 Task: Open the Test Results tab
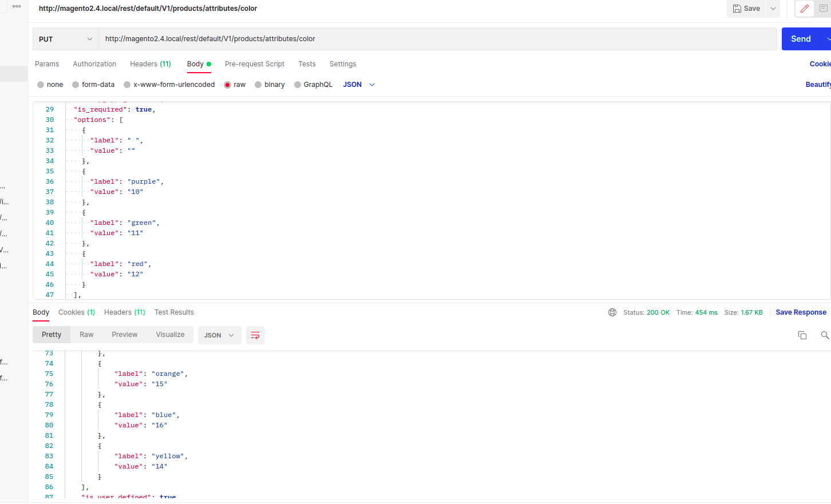tap(174, 312)
